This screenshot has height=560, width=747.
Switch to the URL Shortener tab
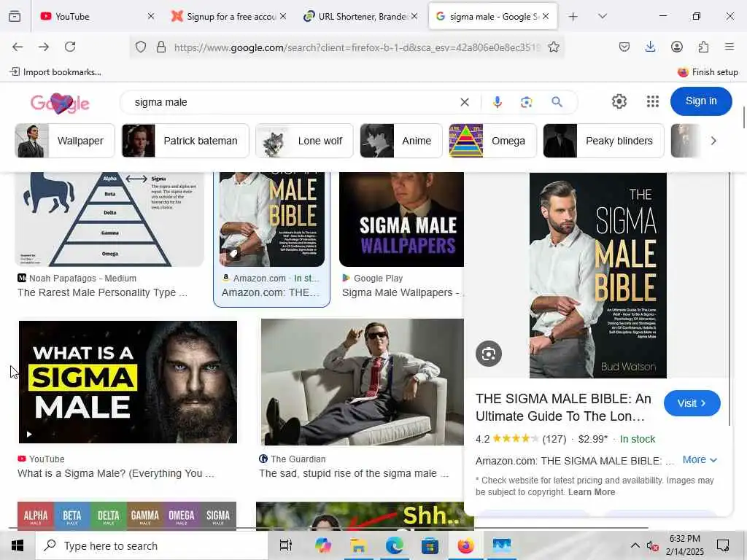click(360, 17)
